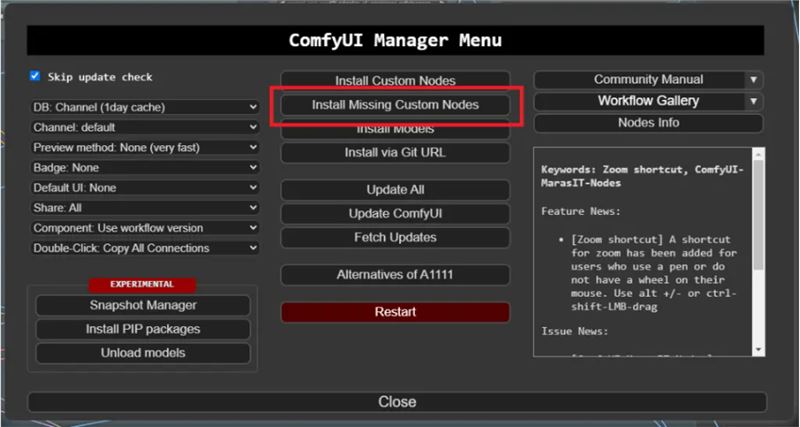Image resolution: width=800 pixels, height=427 pixels.
Task: Click the Install Models button
Action: (395, 129)
